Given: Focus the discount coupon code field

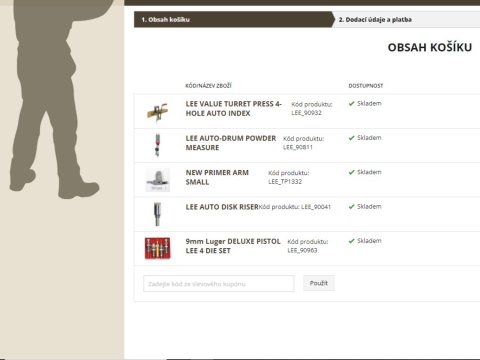Looking at the screenshot, I should point(219,284).
